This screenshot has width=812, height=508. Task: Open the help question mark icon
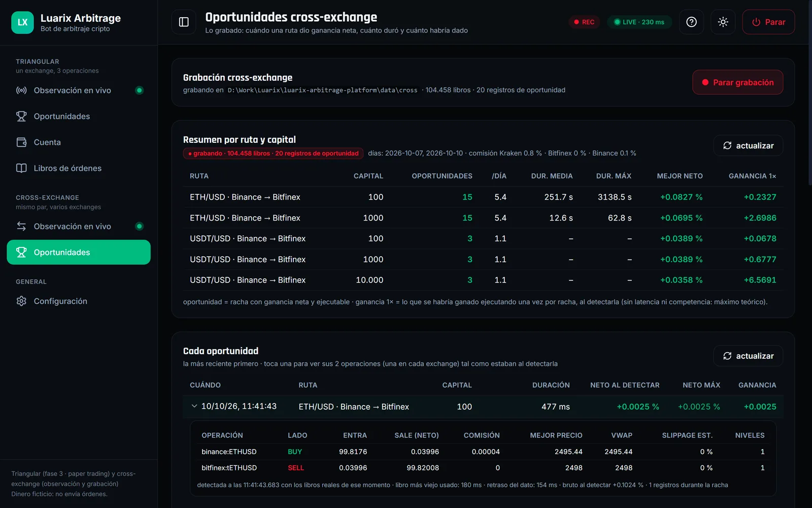(x=691, y=22)
